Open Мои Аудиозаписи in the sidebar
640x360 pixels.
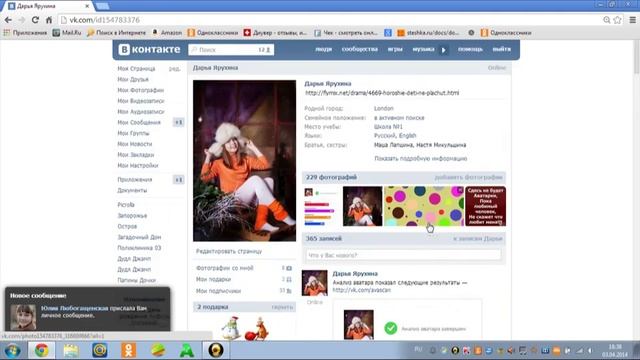pyautogui.click(x=141, y=111)
